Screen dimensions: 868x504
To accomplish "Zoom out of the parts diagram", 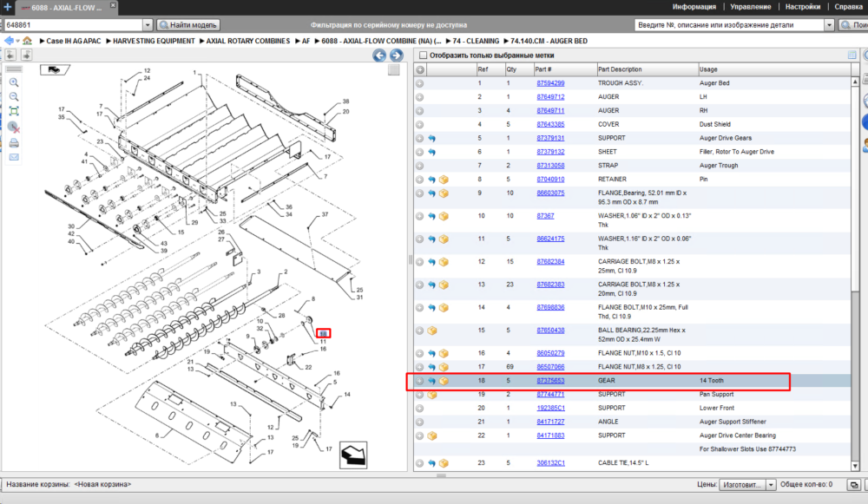I will click(x=14, y=97).
